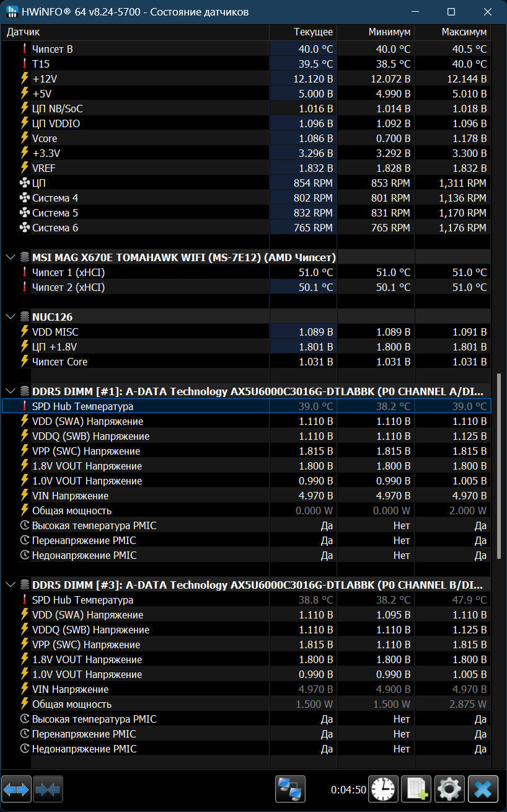Select VIN Напряжение under DIMM [#3]
Image resolution: width=507 pixels, height=812 pixels.
coord(247,689)
